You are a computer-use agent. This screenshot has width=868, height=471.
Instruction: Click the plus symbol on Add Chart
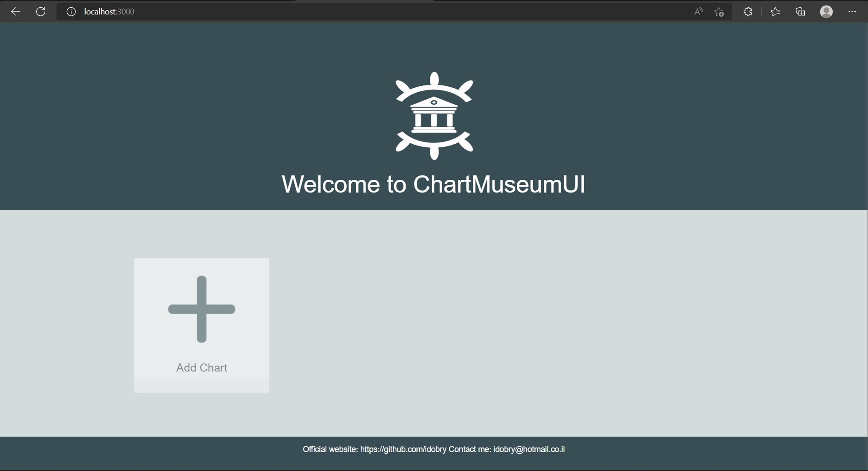pyautogui.click(x=201, y=310)
